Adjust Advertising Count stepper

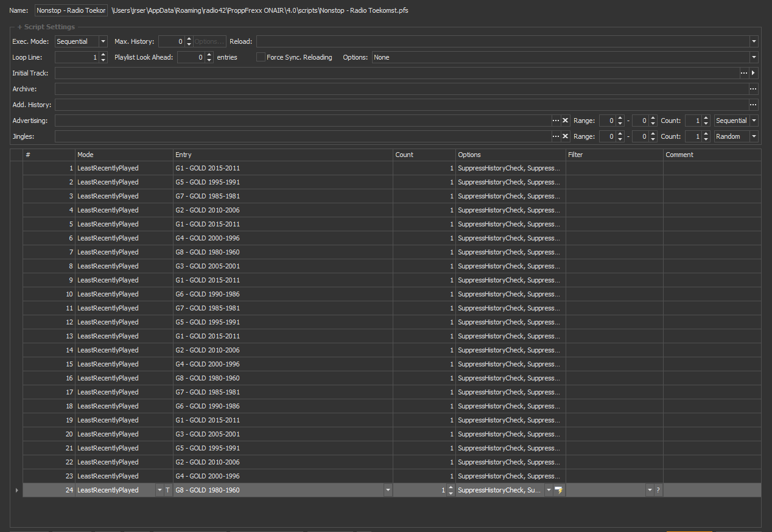point(706,121)
